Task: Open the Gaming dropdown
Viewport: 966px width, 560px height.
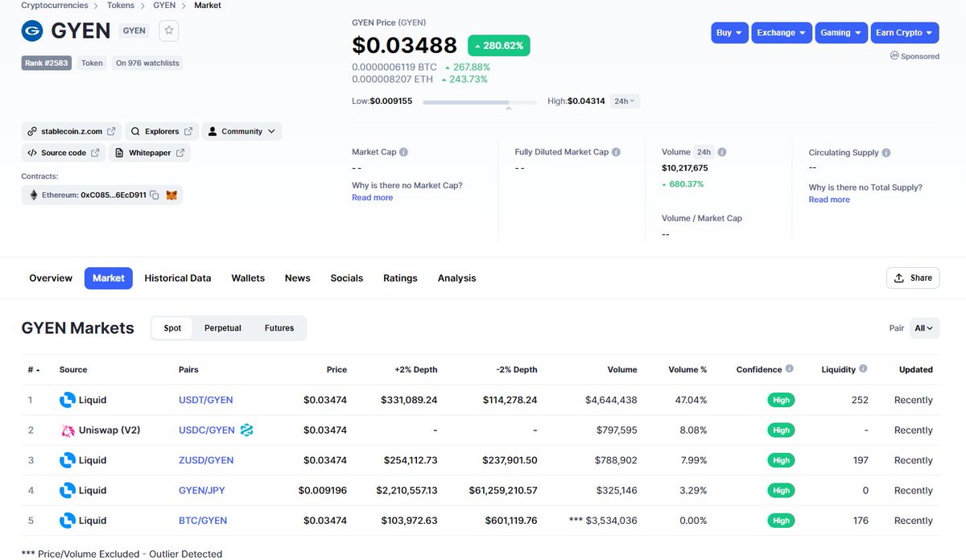Action: [841, 32]
